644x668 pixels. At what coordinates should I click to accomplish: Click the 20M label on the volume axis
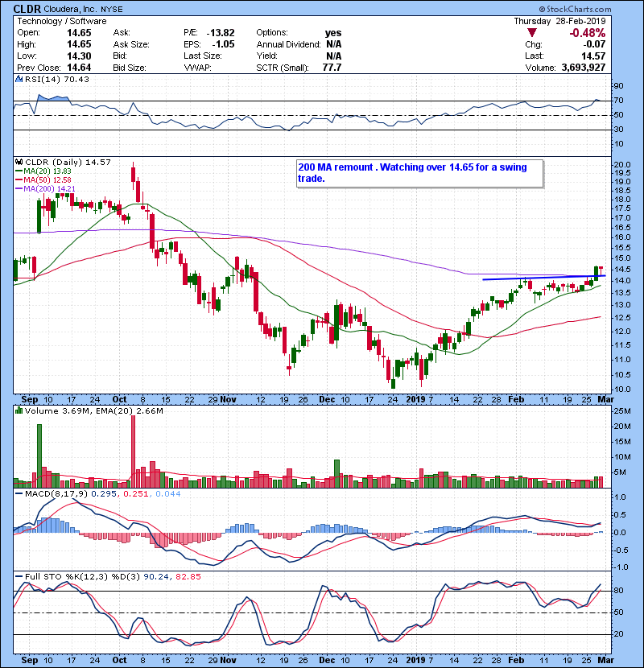(622, 426)
